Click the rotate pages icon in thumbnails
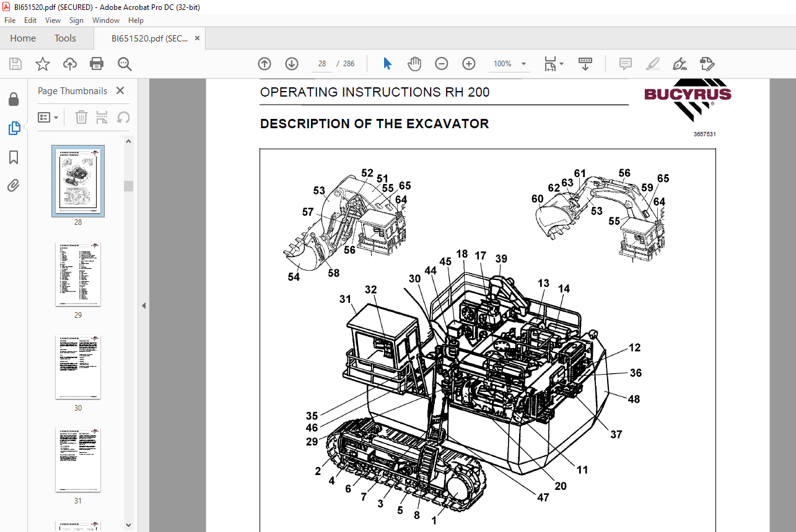 coord(123,117)
